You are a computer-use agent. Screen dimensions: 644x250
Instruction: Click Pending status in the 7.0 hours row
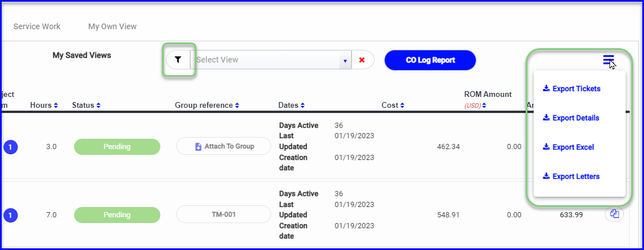point(117,215)
